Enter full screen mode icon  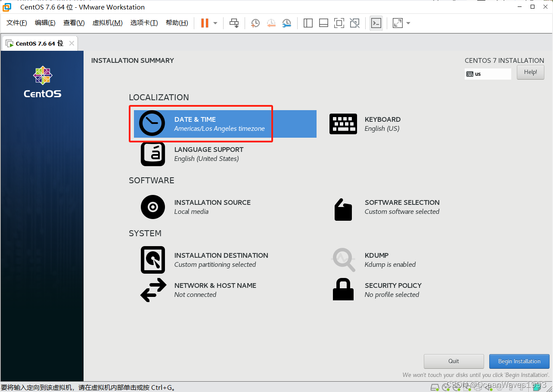click(x=339, y=23)
